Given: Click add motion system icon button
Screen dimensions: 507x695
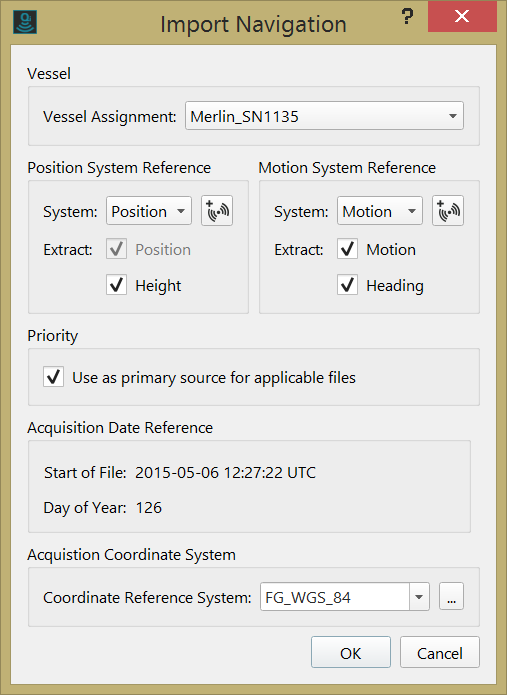Looking at the screenshot, I should click(448, 211).
